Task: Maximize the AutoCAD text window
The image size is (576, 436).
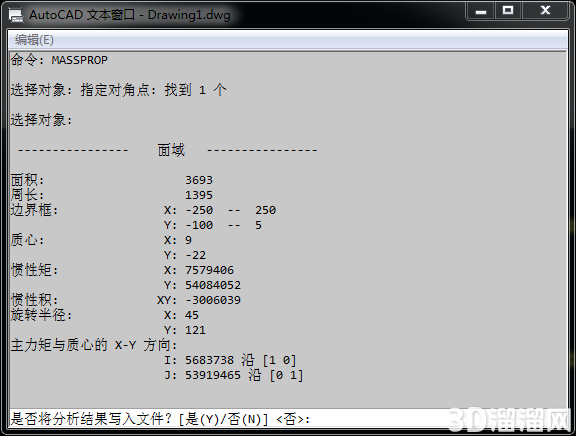Action: pyautogui.click(x=508, y=10)
